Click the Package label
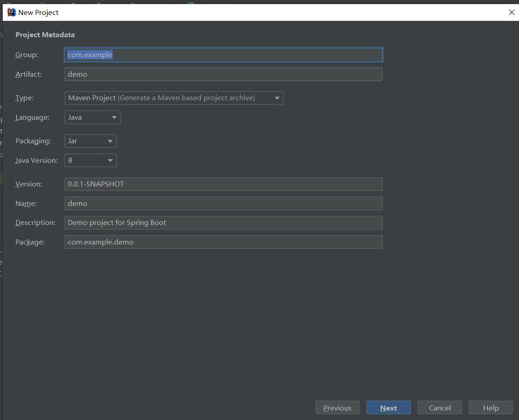The width and height of the screenshot is (519, 420). (30, 242)
